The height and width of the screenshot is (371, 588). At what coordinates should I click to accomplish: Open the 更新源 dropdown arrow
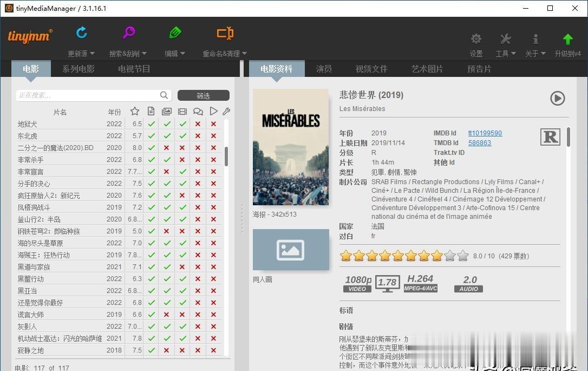[92, 54]
